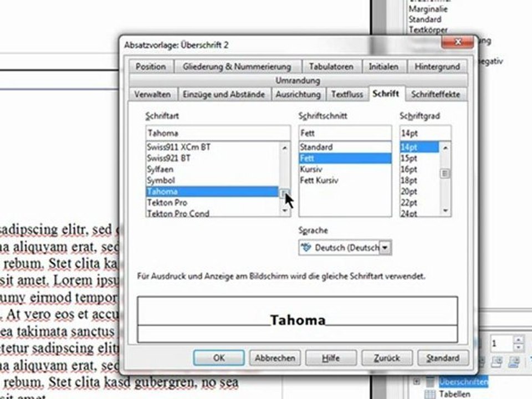
Task: Select the Schrift tab
Action: (386, 94)
